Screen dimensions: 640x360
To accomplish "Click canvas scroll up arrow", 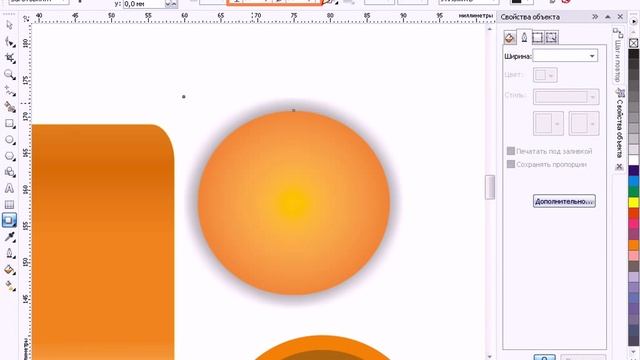I will [x=490, y=29].
